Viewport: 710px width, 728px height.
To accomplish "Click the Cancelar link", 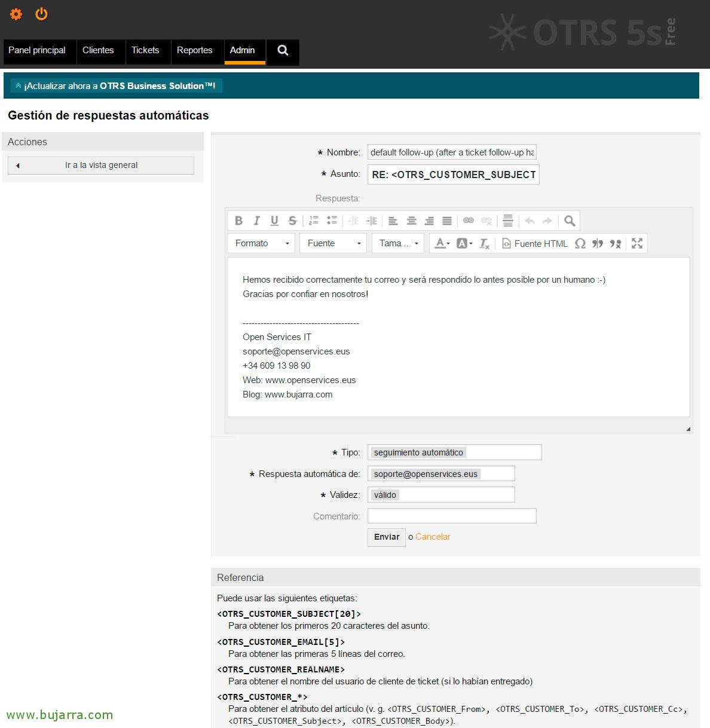I will click(x=433, y=537).
